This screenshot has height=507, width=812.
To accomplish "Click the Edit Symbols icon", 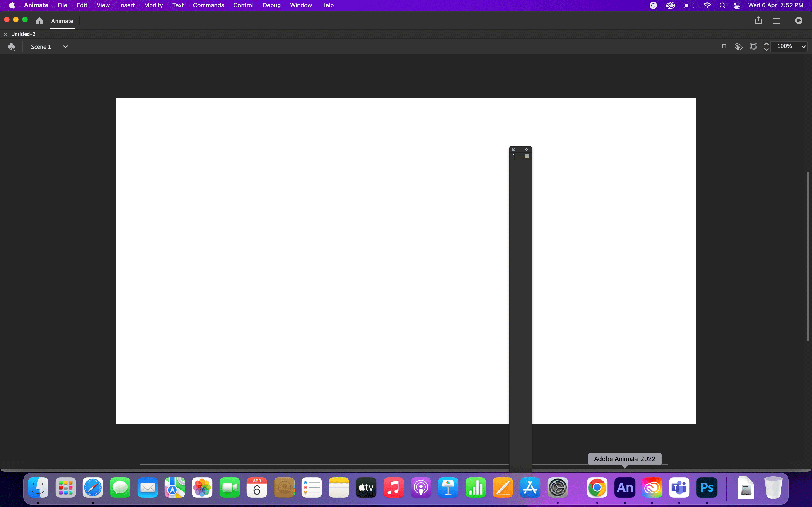I will [11, 47].
